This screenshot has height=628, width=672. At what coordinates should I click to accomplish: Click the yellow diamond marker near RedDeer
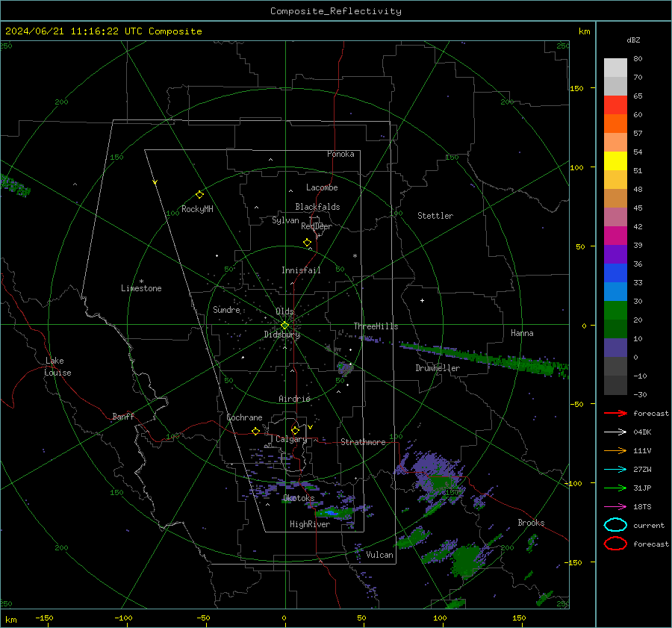coord(307,243)
